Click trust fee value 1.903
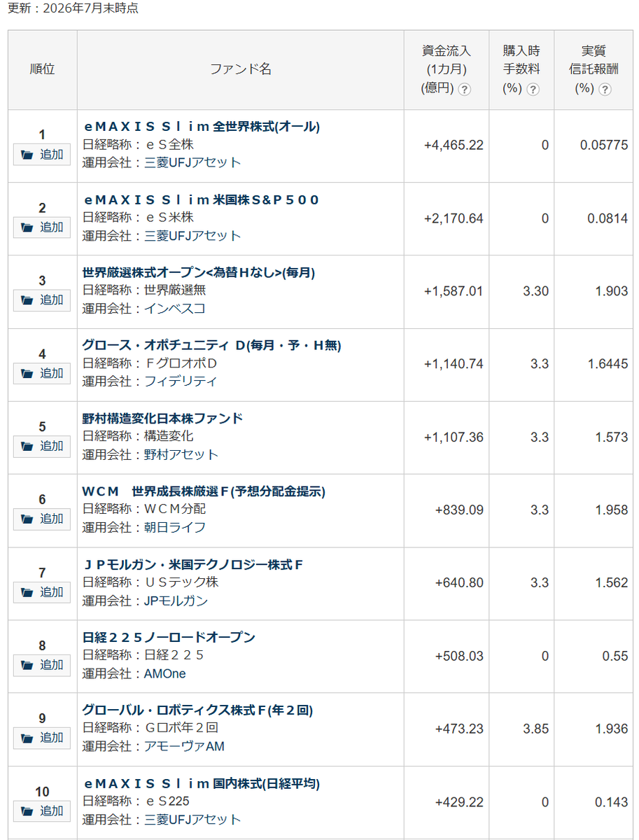 (x=612, y=291)
